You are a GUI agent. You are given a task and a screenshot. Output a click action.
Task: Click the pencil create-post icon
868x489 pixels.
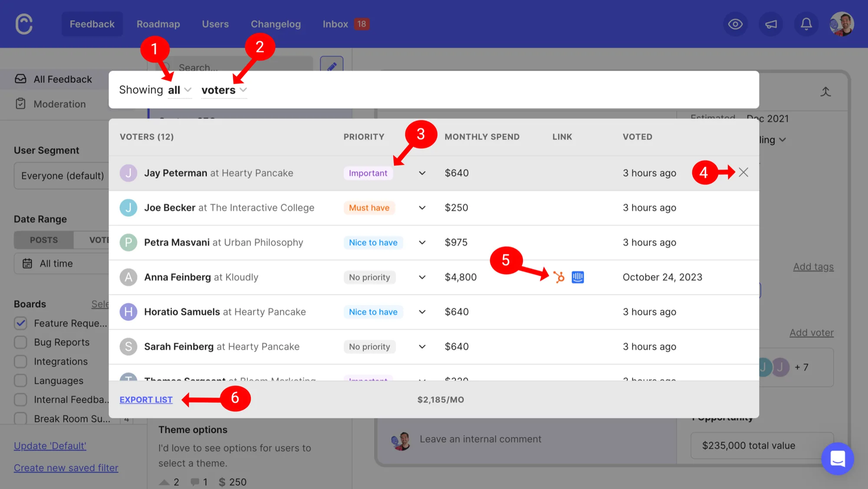(x=332, y=66)
